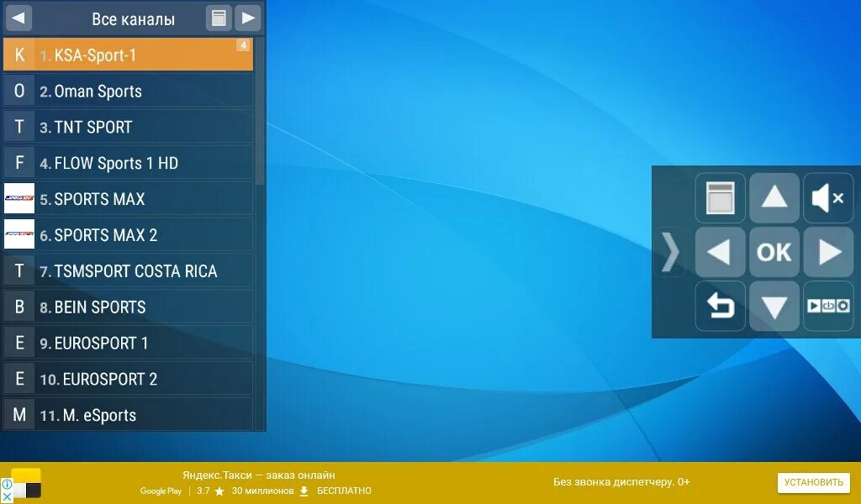
Task: Click the E letter icon of EUROSPORT 2
Action: click(x=19, y=379)
